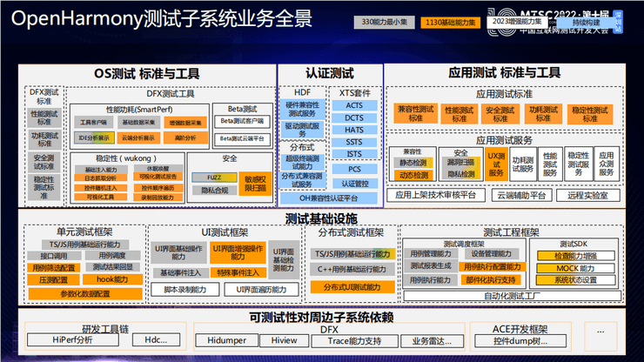Image resolution: width=644 pixels, height=362 pixels.
Task: Click the '高阶分析' box
Action: [185, 138]
